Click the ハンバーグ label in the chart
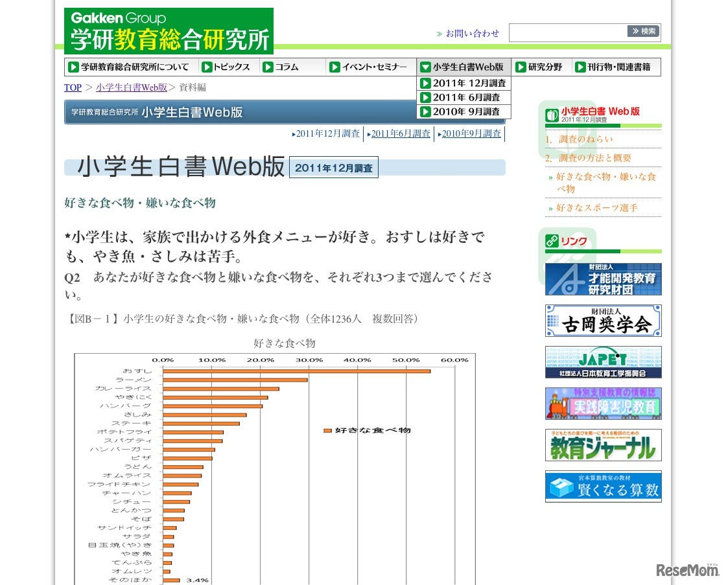728x585 pixels. 125,406
